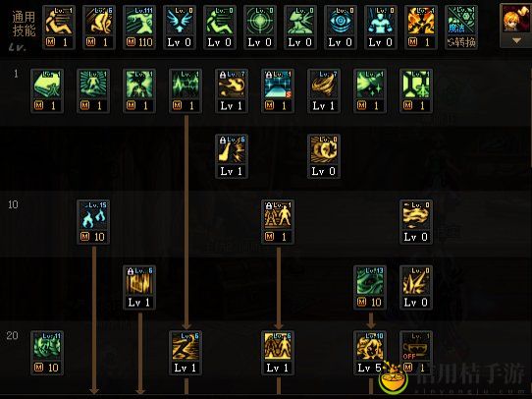Click the blue twin flames skill icon
532x399 pixels.
93,222
